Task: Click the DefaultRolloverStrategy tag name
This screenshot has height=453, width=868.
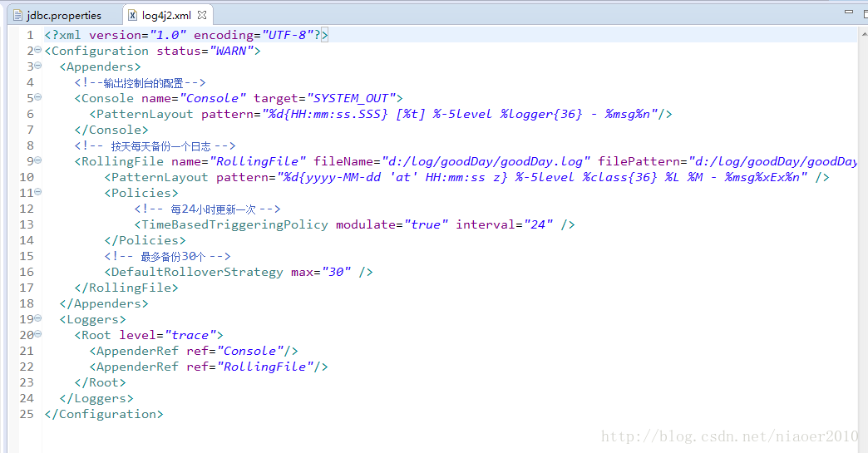Action: [197, 272]
